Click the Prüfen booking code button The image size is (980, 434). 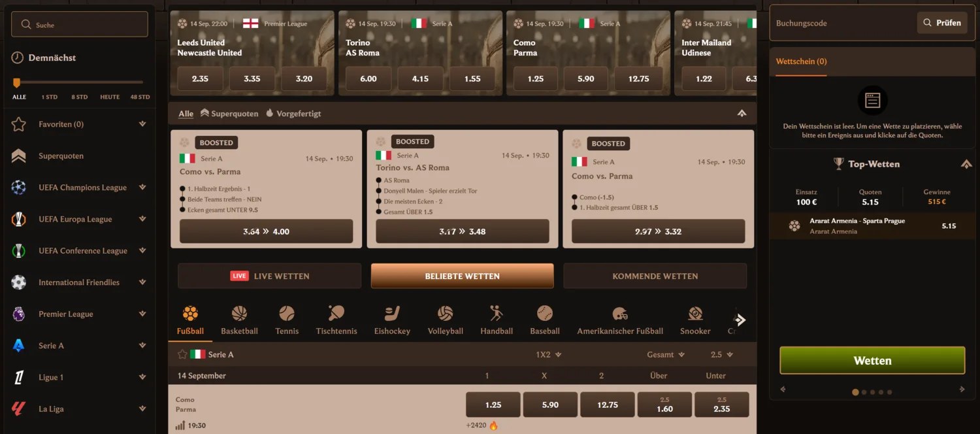[941, 23]
